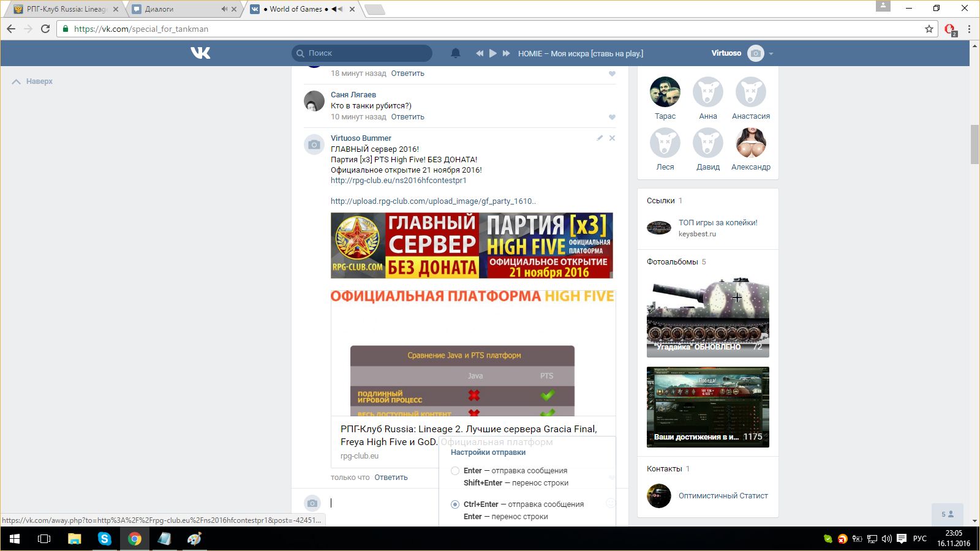Open the track title HOMIE – Моя искра
This screenshot has height=551, width=980.
point(581,53)
